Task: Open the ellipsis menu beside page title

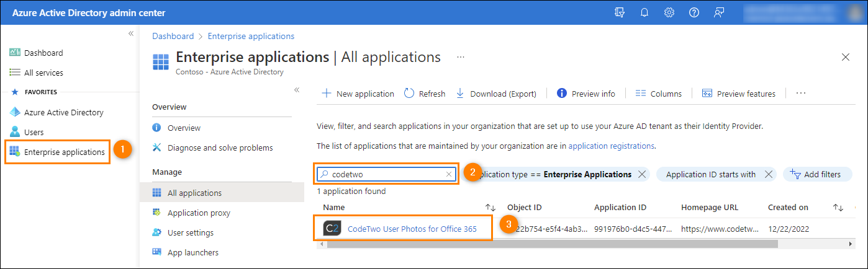Action: pos(461,57)
